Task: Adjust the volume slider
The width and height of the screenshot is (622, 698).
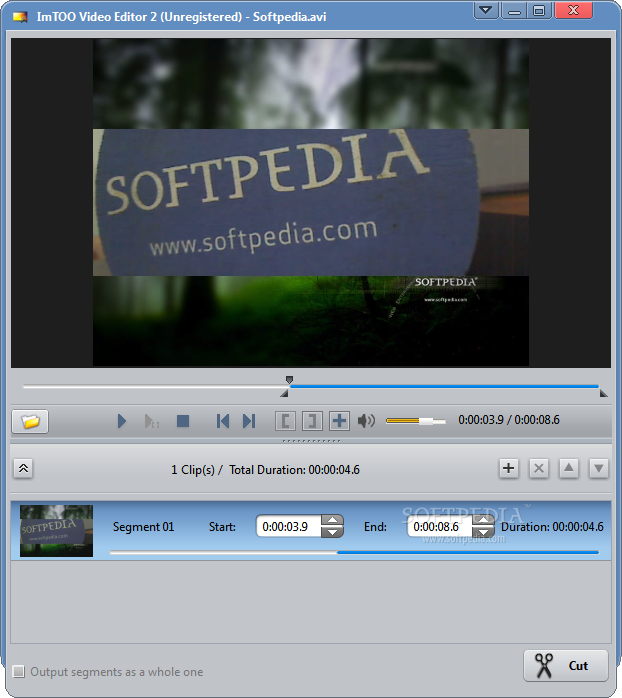Action: [416, 421]
